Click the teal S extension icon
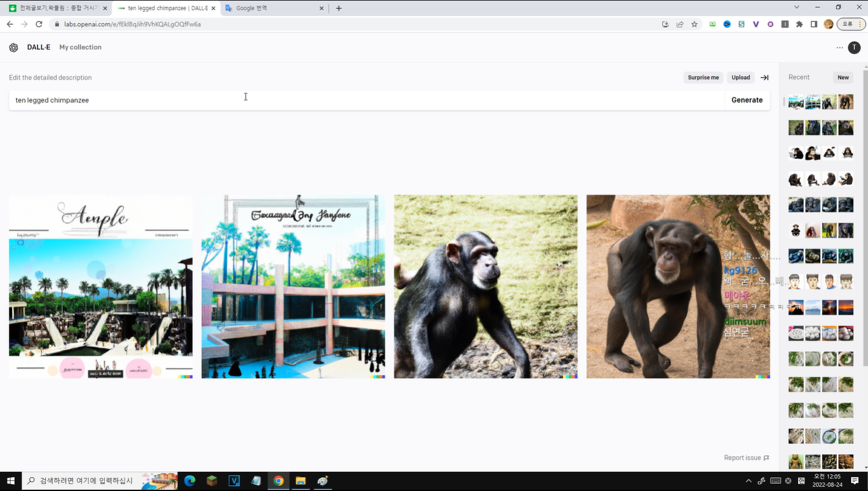868x491 pixels. [x=741, y=24]
